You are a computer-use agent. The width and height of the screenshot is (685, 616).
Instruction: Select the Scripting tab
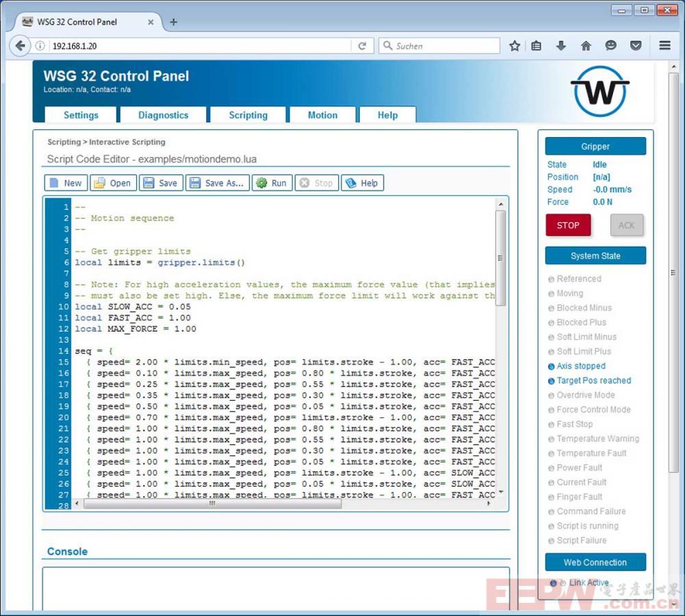(x=248, y=115)
